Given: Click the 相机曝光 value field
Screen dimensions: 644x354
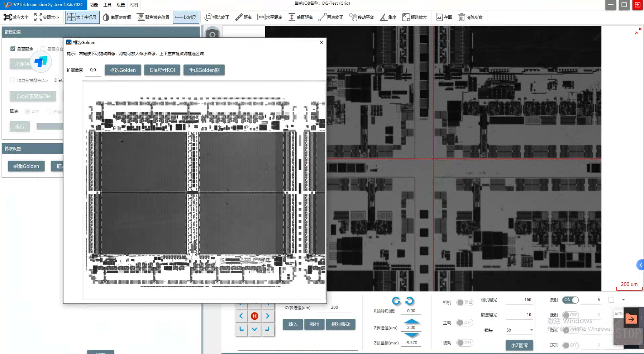Looking at the screenshot, I should pyautogui.click(x=519, y=300).
